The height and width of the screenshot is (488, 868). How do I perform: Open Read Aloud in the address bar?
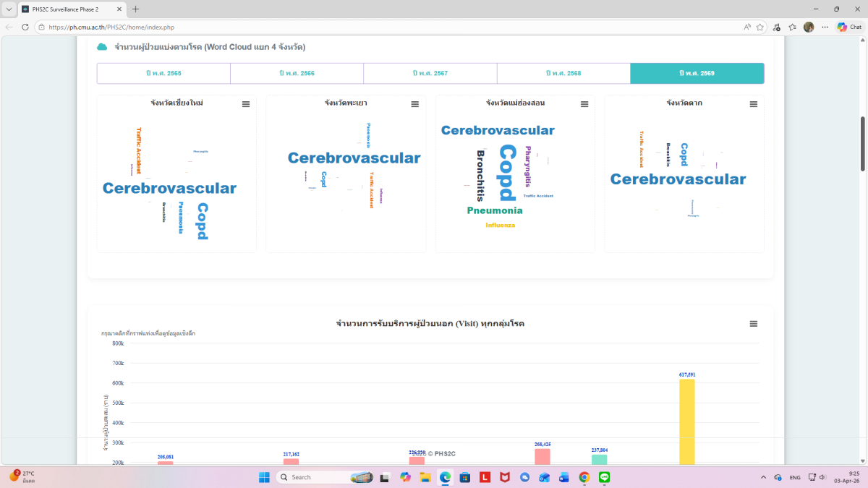coord(746,27)
